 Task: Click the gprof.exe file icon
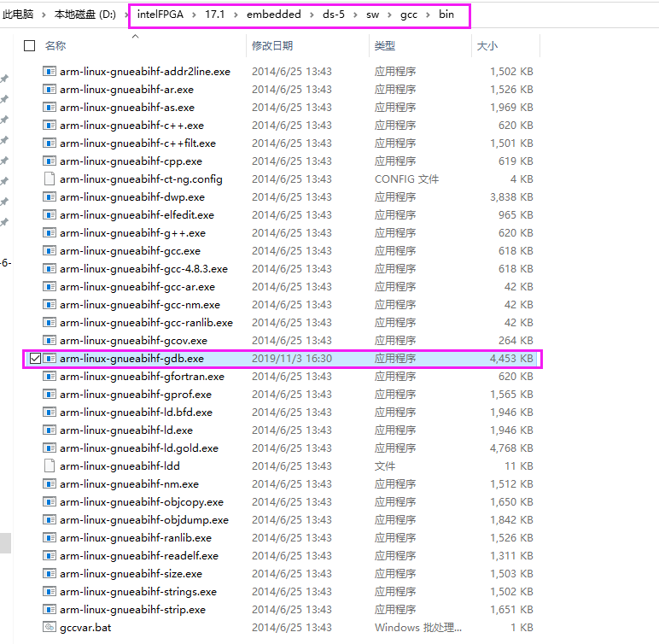click(x=50, y=394)
